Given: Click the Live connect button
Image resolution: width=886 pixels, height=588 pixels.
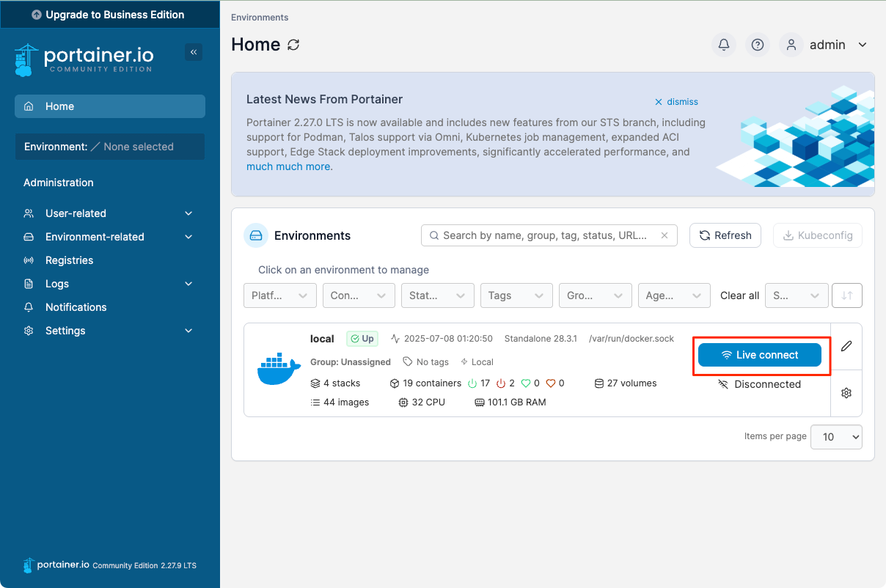Looking at the screenshot, I should 759,355.
